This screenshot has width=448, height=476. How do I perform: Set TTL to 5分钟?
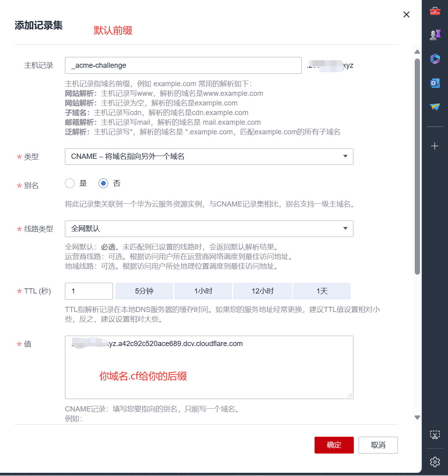click(x=144, y=291)
